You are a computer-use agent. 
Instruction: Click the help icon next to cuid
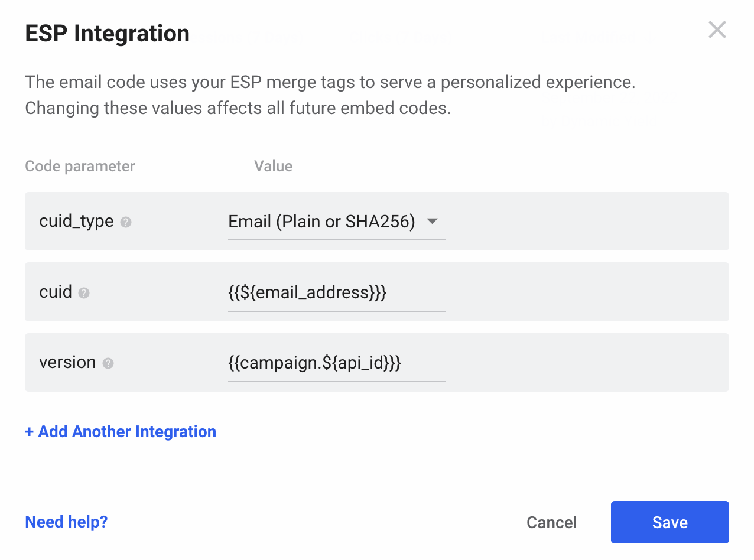click(84, 293)
